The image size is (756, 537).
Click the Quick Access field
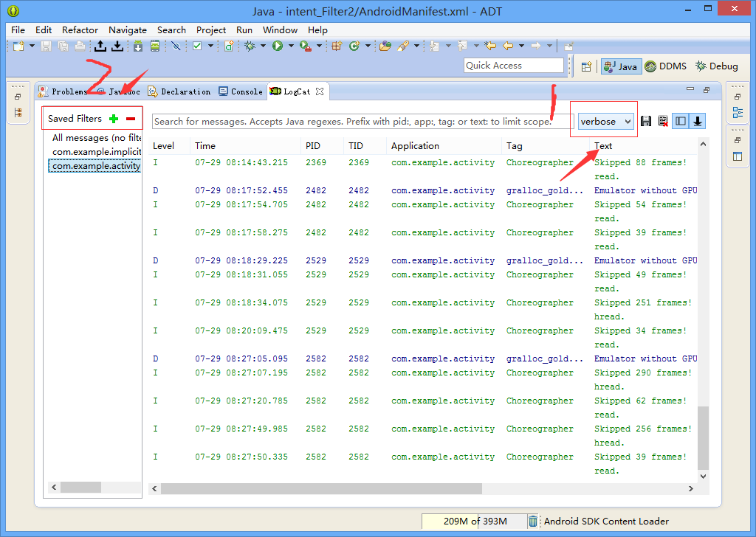click(514, 66)
